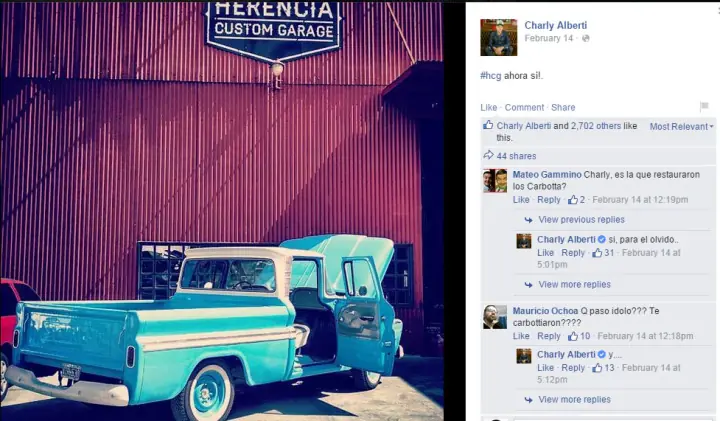Click the post privacy globe icon

coord(585,39)
